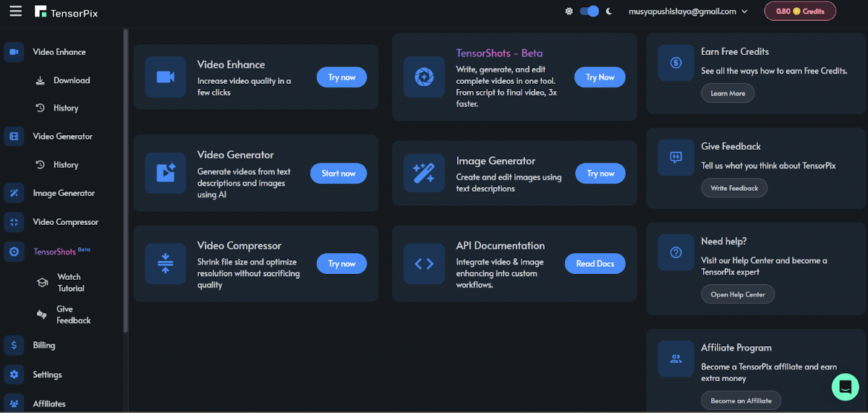Screen dimensions: 868x415
Task: Click the moon dark-mode icon
Action: pyautogui.click(x=609, y=11)
